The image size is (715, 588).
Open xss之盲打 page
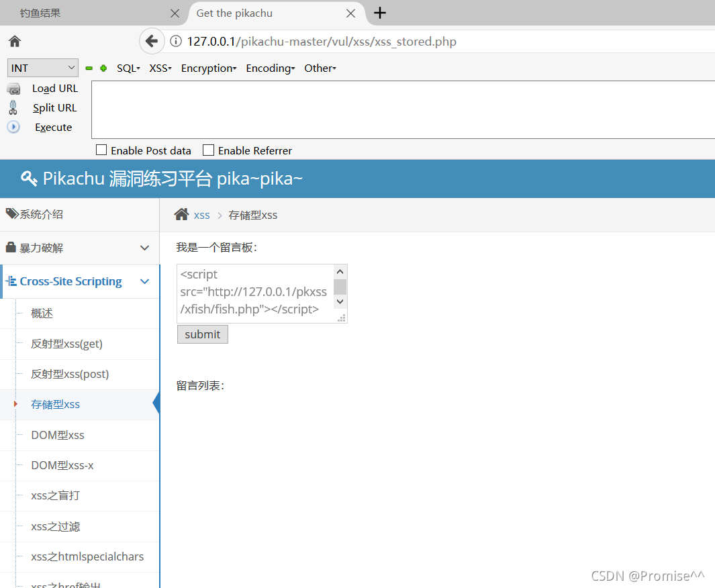[x=55, y=495]
